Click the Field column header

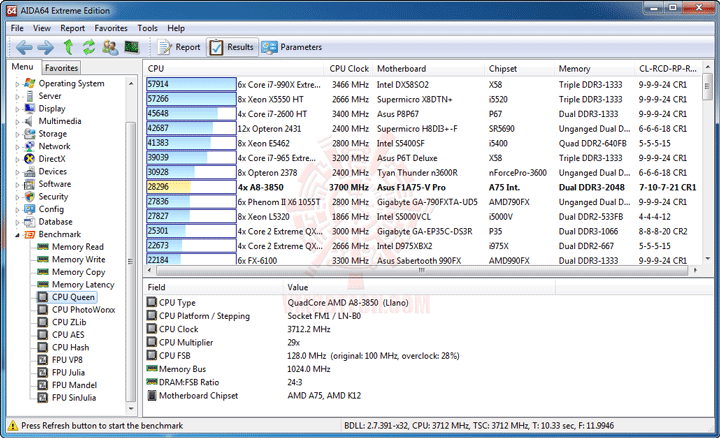coord(213,287)
